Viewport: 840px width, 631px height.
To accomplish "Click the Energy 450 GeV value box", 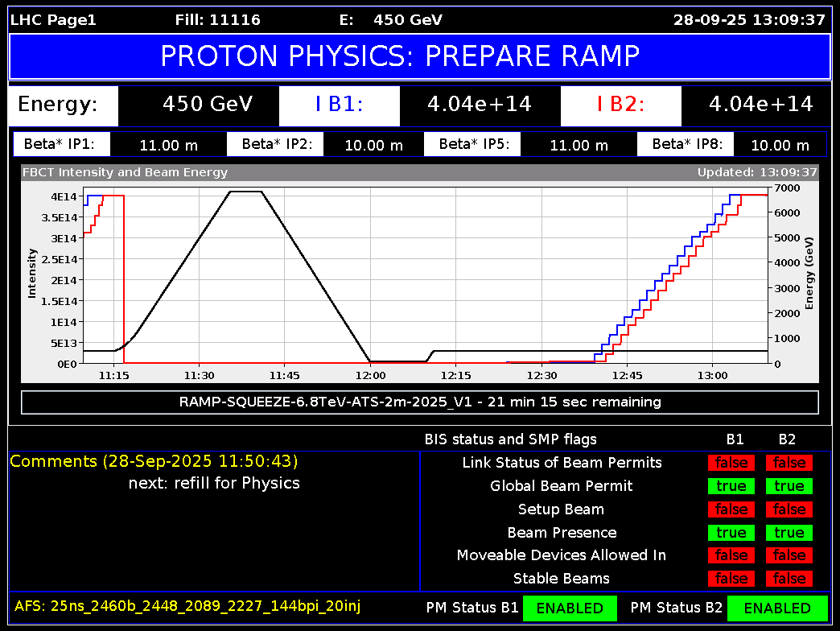I will point(207,105).
